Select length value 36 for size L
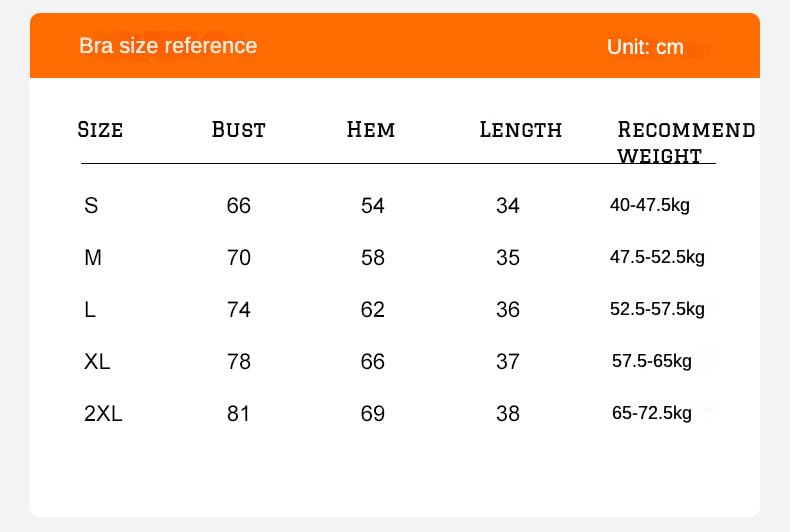 tap(508, 310)
